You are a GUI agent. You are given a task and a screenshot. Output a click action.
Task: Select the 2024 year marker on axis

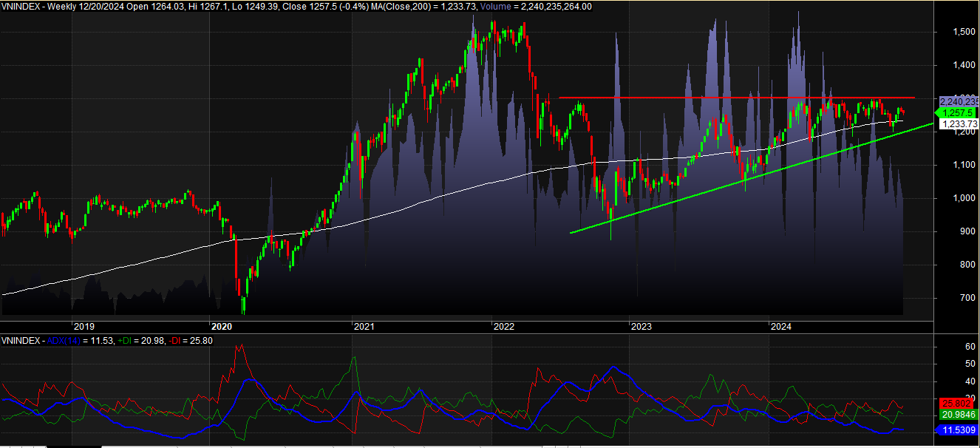pyautogui.click(x=780, y=325)
